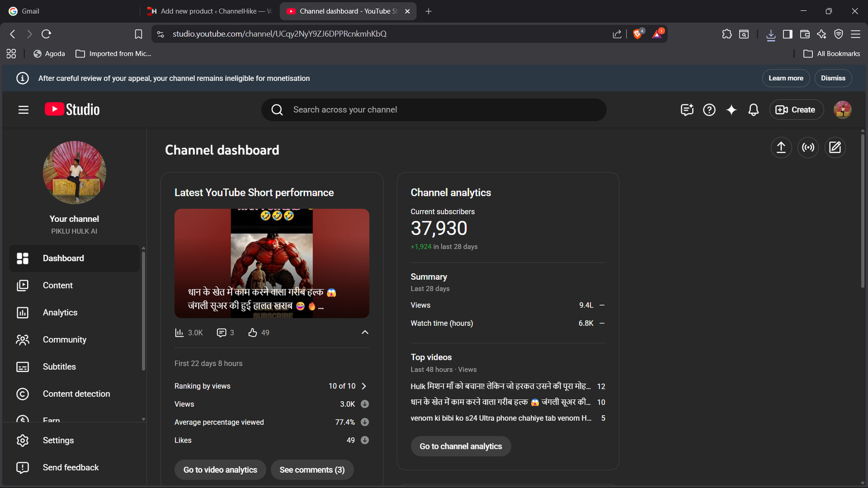Open the feedback comment icon beside help
The image size is (868, 488).
pos(687,110)
